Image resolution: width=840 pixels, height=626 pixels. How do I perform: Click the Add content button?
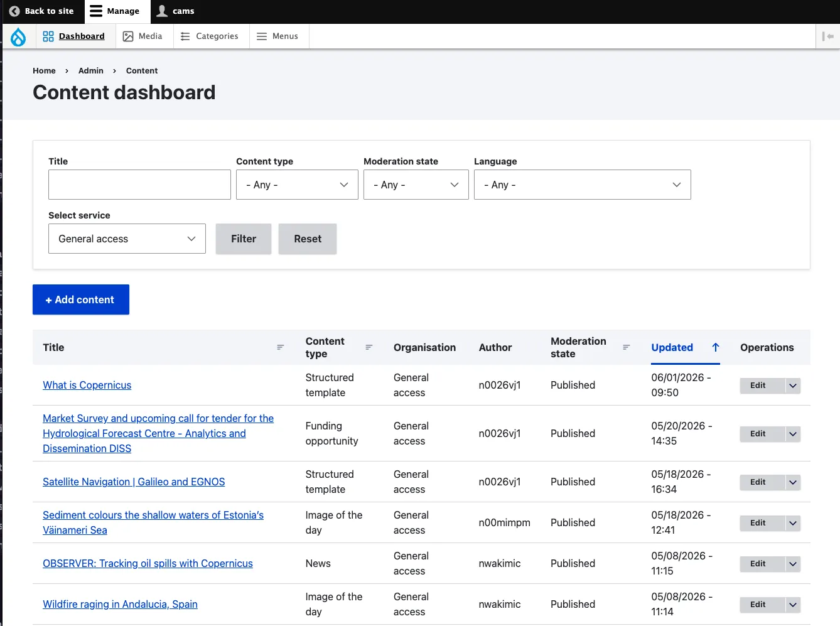81,300
